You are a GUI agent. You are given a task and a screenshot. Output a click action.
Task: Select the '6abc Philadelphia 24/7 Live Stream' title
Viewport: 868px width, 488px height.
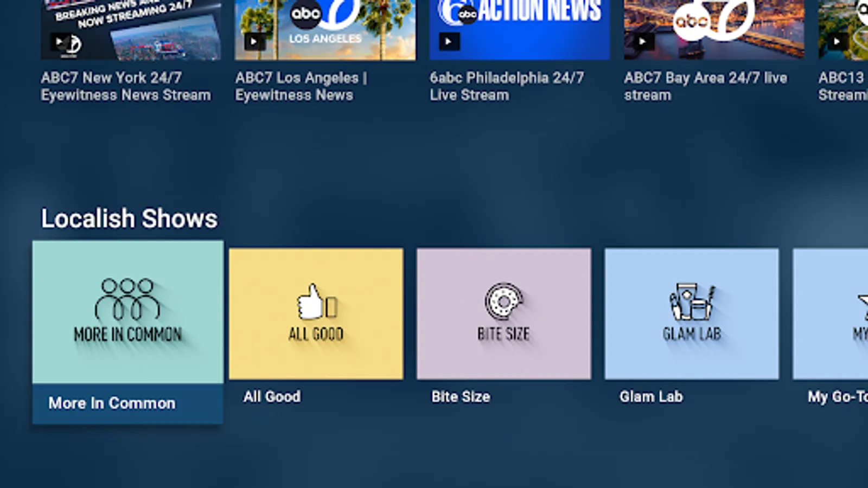tap(507, 86)
